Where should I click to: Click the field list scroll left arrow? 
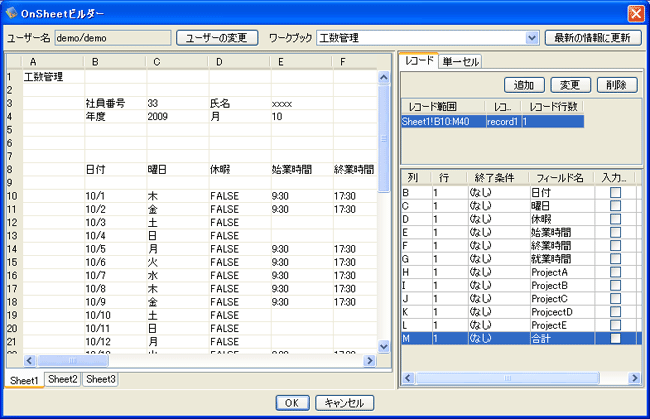[408, 379]
